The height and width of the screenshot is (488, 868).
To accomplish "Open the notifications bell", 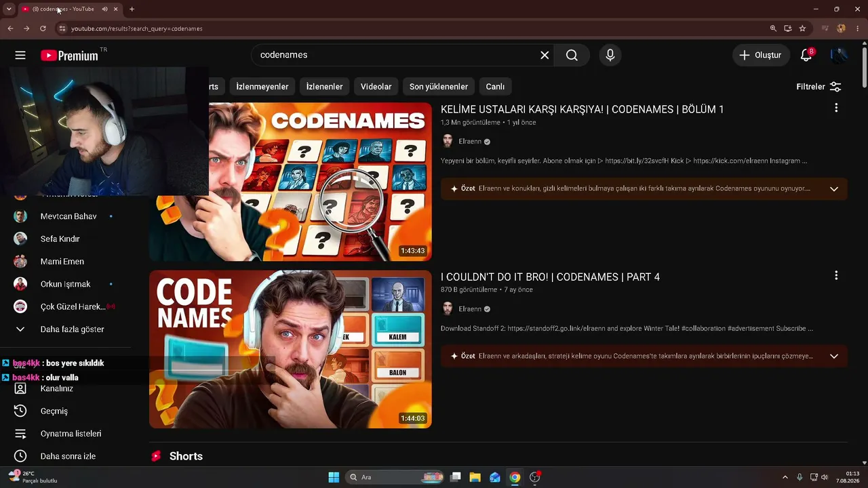I will coord(806,55).
